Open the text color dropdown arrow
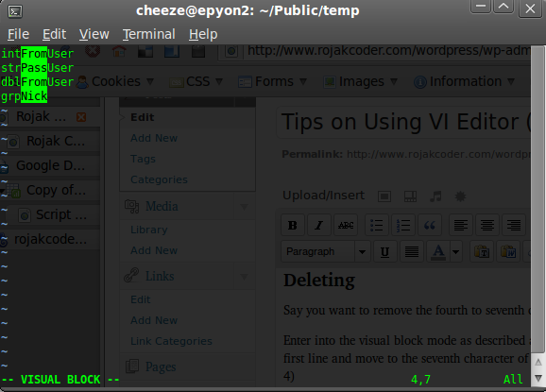The height and width of the screenshot is (392, 546). tap(456, 251)
